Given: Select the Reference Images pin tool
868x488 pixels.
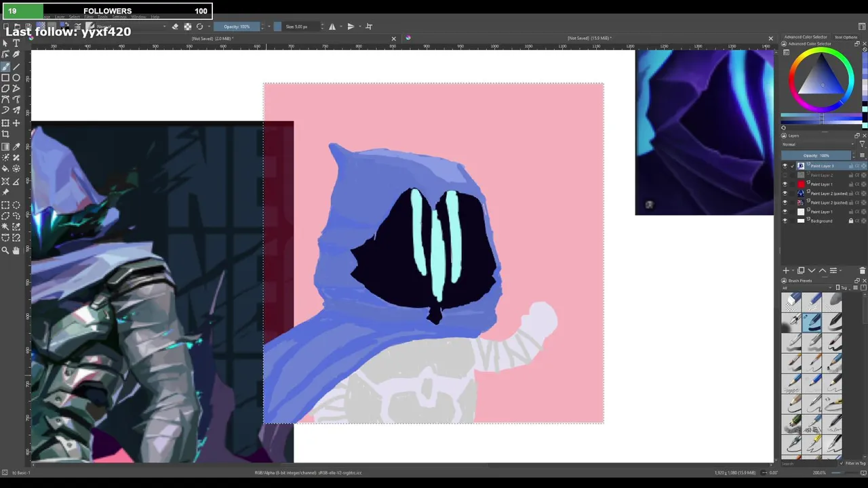Looking at the screenshot, I should click(x=5, y=192).
